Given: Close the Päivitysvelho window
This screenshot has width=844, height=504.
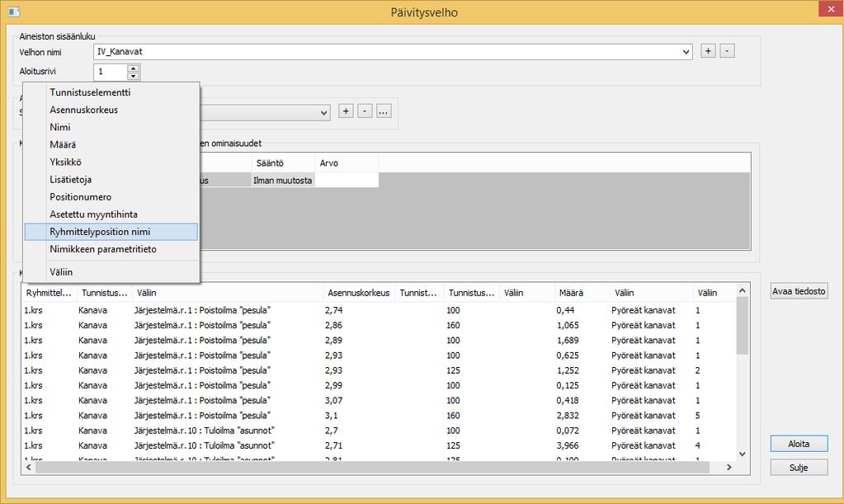Looking at the screenshot, I should [x=831, y=9].
